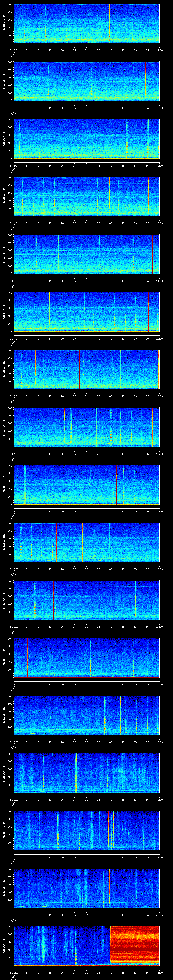Click the '30:00' end time label
173x980 pixels.
click(x=159, y=800)
